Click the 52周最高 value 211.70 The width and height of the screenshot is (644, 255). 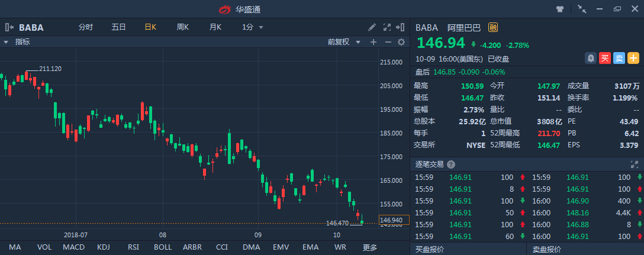tap(548, 133)
